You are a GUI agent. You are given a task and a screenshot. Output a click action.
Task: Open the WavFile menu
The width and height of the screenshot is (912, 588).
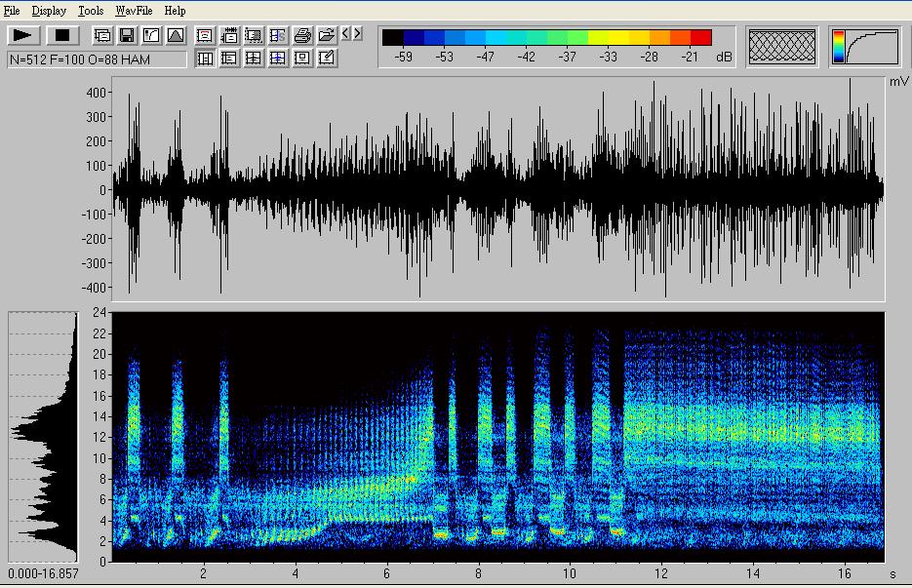pos(134,11)
